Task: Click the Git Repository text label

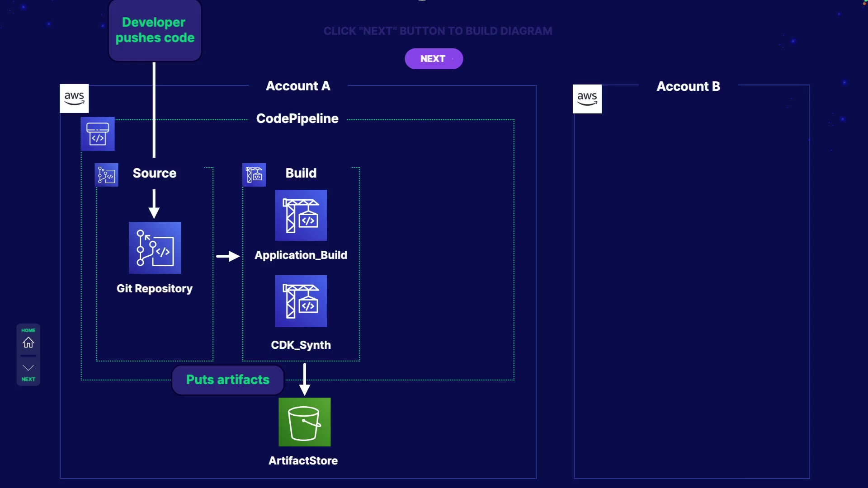Action: (155, 288)
